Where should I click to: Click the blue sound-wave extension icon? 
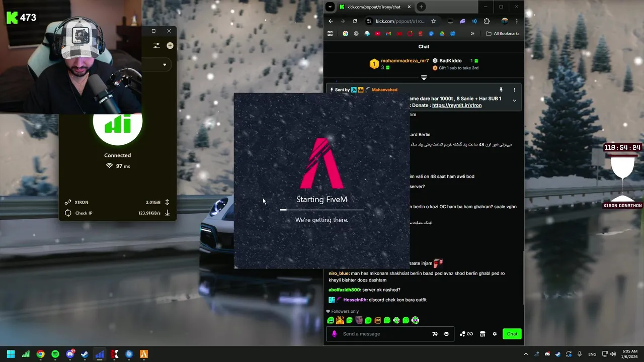click(x=474, y=21)
